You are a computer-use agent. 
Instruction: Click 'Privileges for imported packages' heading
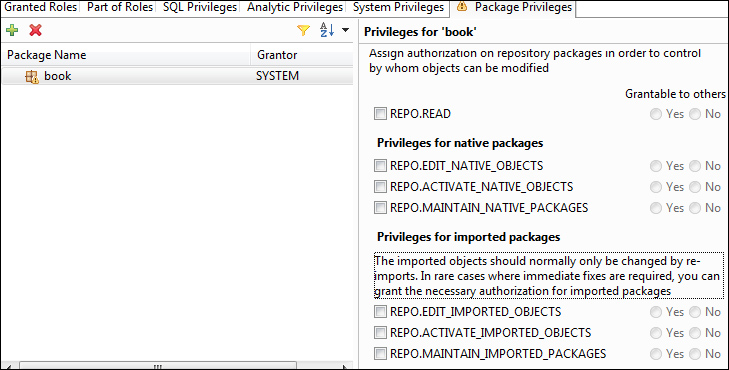(x=469, y=237)
